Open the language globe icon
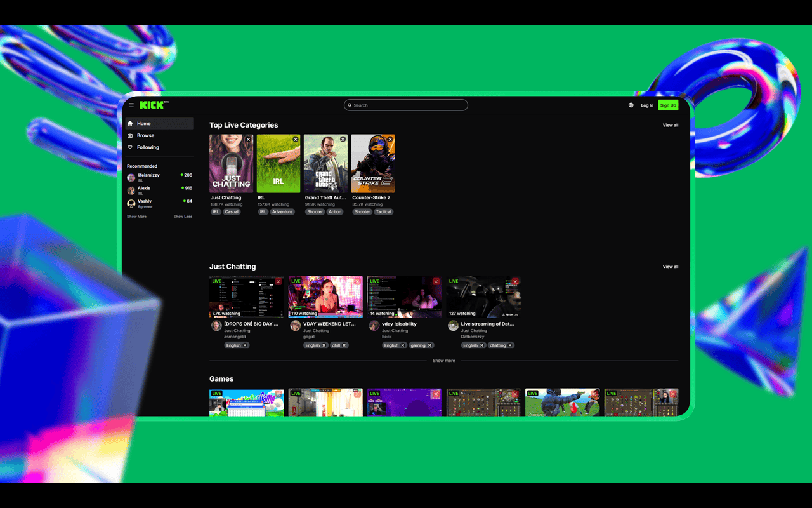 [x=631, y=105]
